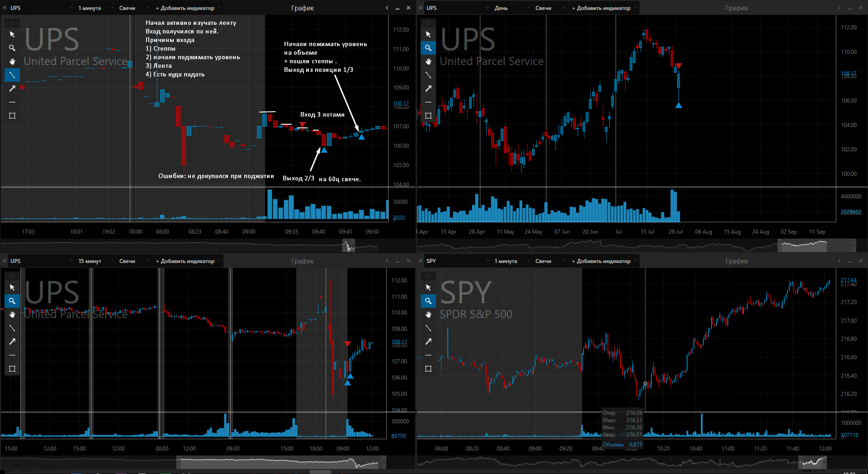Open the toolbar menu icon in UPS 1-minute chart
The height and width of the screenshot is (474, 868).
click(12, 23)
